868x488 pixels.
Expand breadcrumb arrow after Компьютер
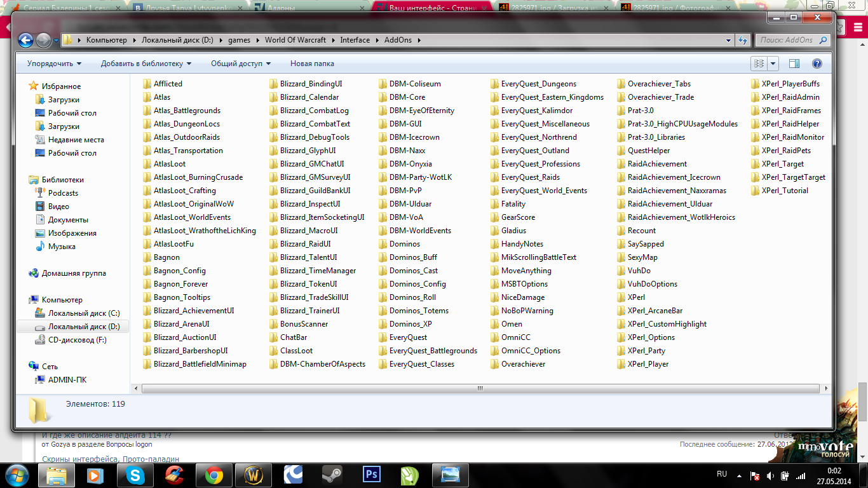coord(133,40)
